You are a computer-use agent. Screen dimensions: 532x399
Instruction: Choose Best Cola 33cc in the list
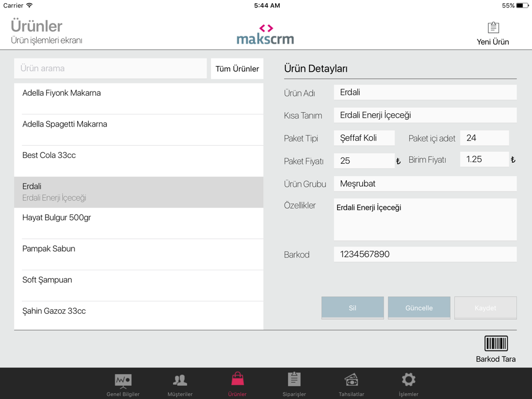point(139,161)
